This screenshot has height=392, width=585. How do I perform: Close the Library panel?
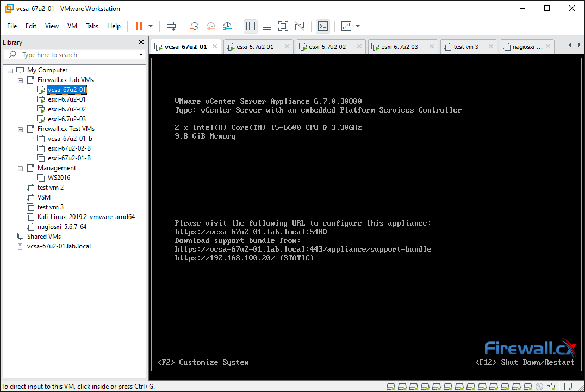(x=141, y=42)
